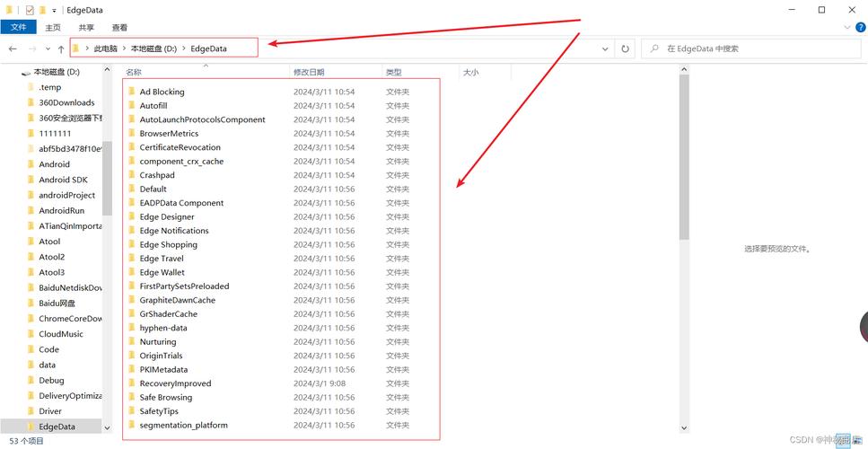Select the OriginTrials folder name
The height and width of the screenshot is (449, 868).
click(x=161, y=356)
